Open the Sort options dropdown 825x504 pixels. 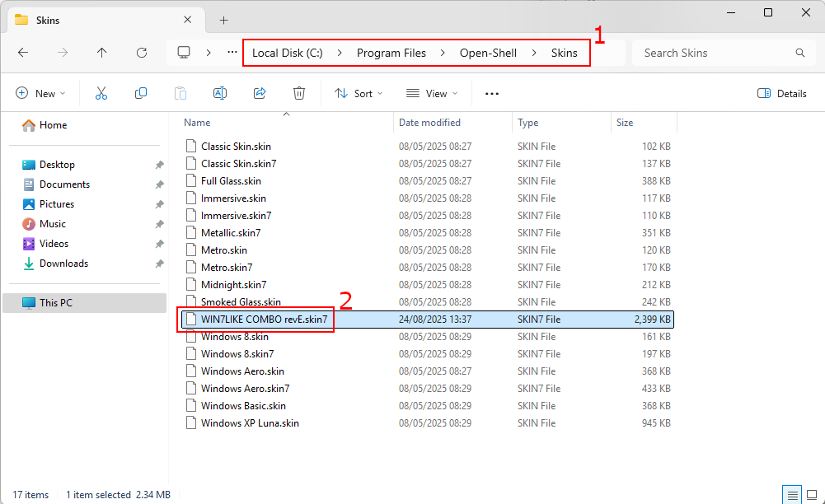359,94
